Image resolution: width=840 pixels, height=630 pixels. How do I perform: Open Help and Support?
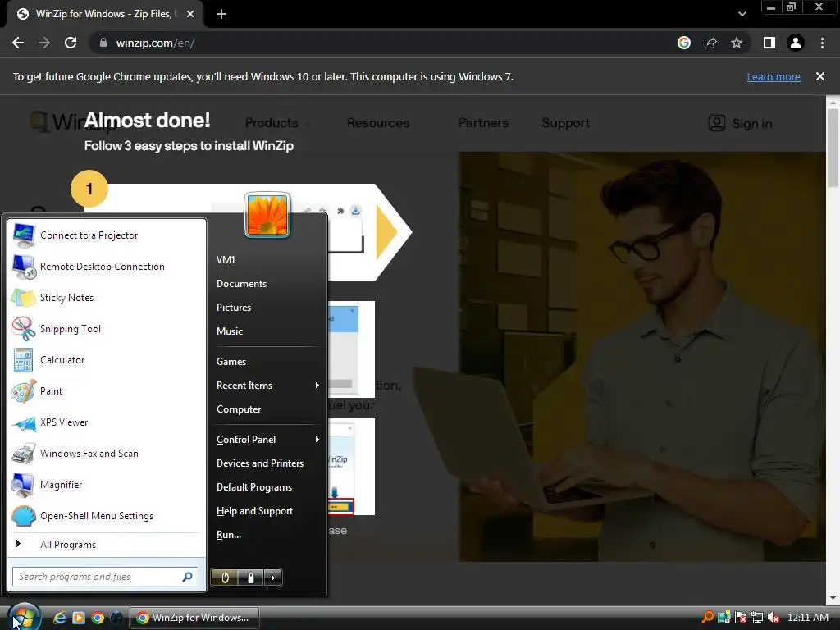point(268,511)
